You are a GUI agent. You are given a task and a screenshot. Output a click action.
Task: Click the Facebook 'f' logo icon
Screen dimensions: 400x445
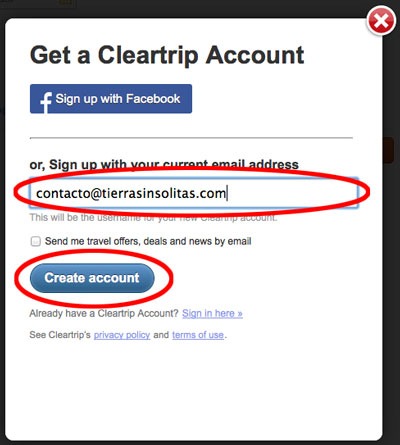coord(46,102)
